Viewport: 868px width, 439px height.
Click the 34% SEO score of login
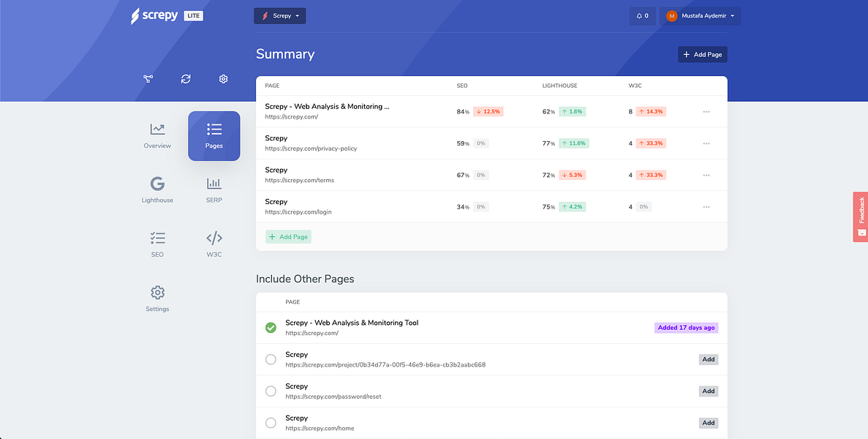coord(463,207)
